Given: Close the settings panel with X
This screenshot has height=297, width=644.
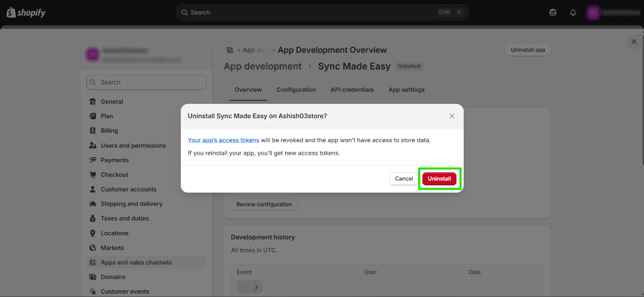Looking at the screenshot, I should [x=634, y=41].
